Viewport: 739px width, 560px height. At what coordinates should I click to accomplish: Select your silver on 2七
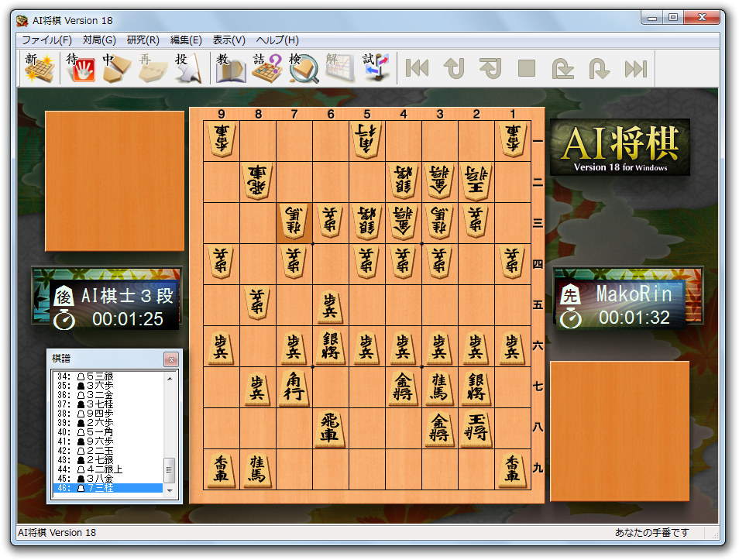476,387
